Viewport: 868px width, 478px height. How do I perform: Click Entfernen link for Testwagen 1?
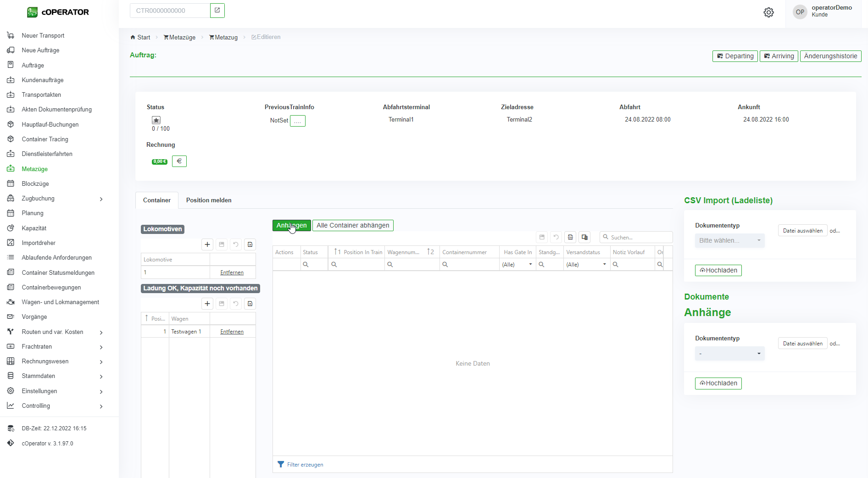(232, 332)
